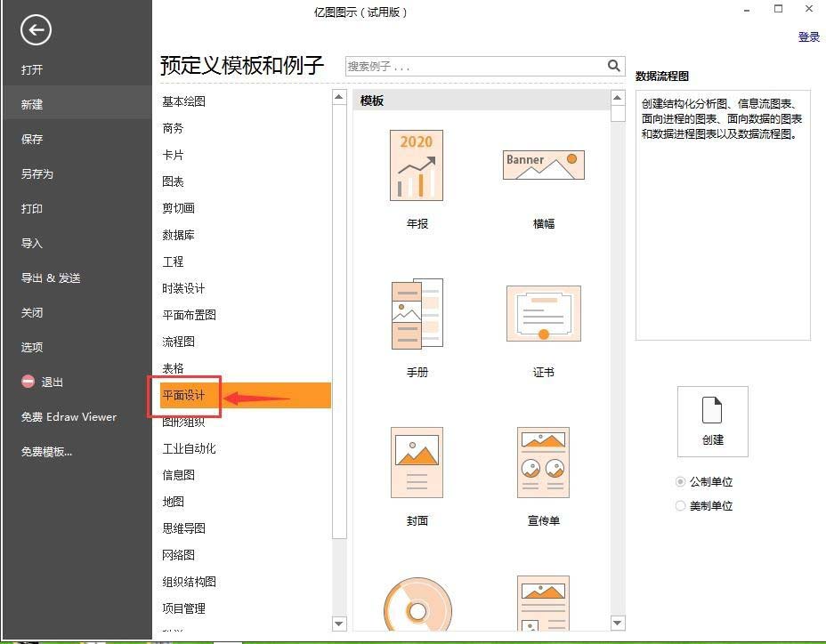Select the 证书 certificate template
Image resolution: width=826 pixels, height=644 pixels.
coord(543,314)
